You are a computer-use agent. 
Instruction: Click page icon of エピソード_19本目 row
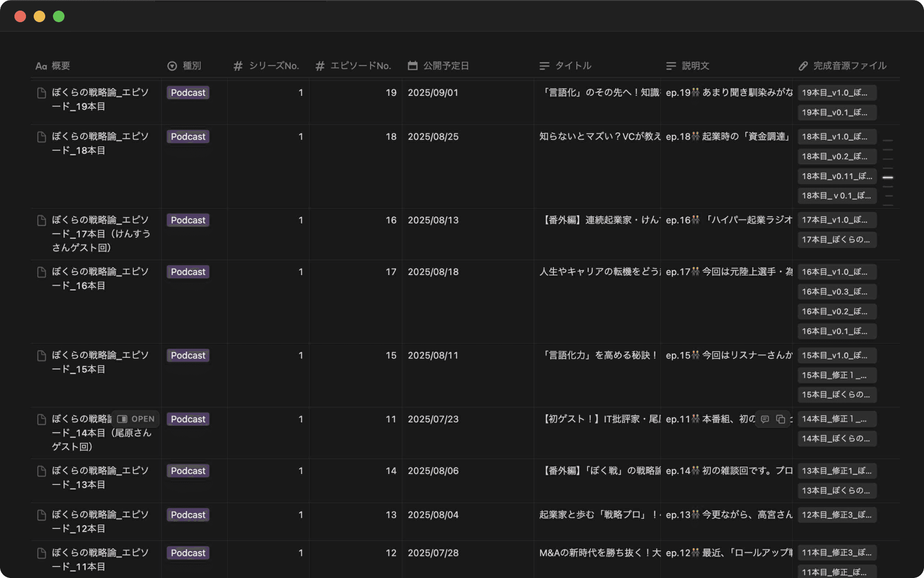coord(42,93)
